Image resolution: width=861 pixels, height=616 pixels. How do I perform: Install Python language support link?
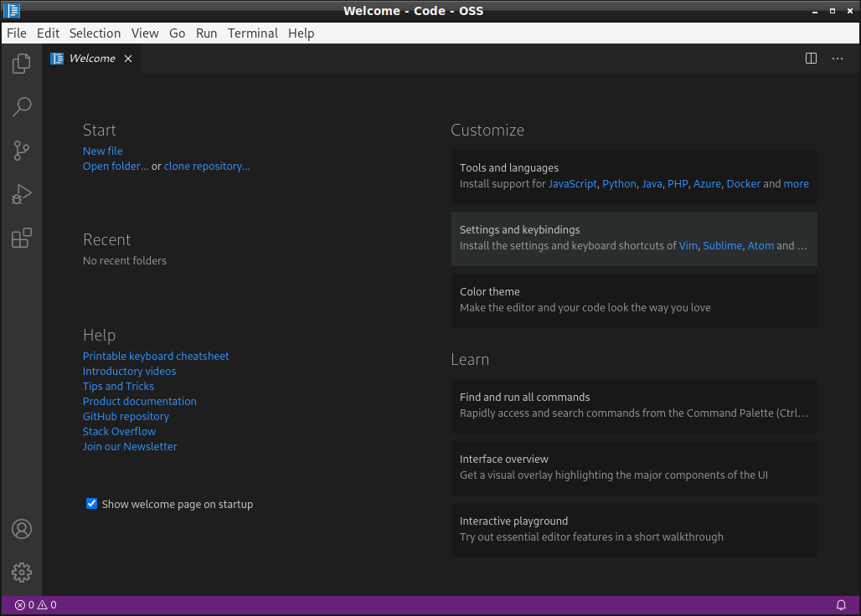pyautogui.click(x=620, y=184)
